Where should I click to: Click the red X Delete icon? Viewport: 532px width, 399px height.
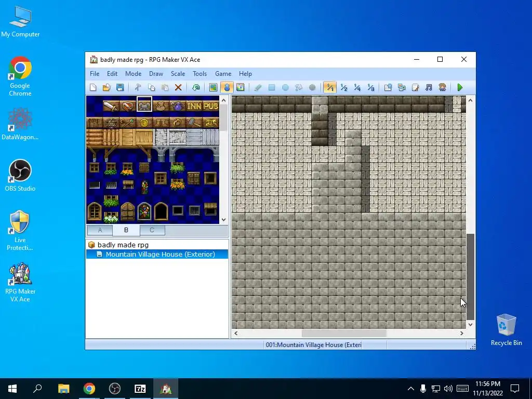(x=178, y=87)
